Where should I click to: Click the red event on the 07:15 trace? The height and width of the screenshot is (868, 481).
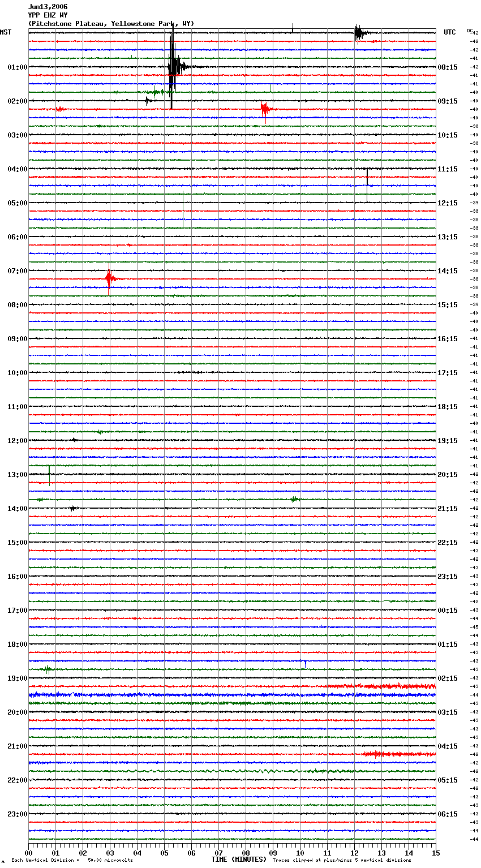tap(111, 278)
